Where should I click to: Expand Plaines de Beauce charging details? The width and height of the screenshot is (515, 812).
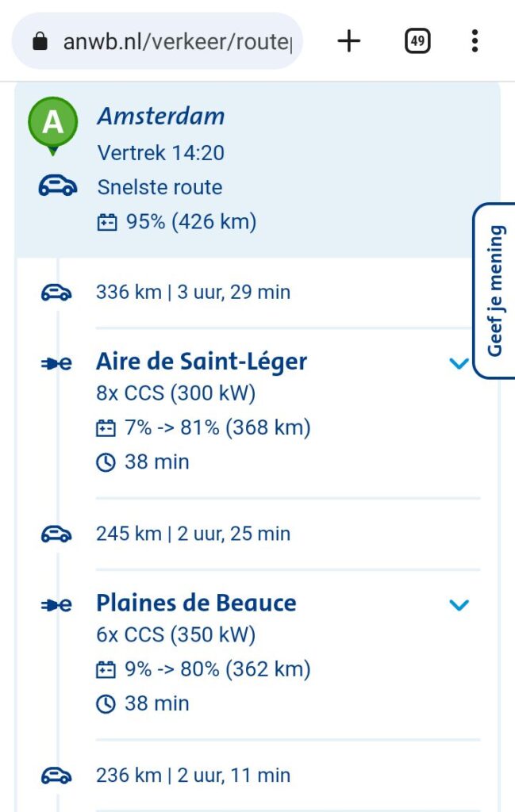click(459, 606)
